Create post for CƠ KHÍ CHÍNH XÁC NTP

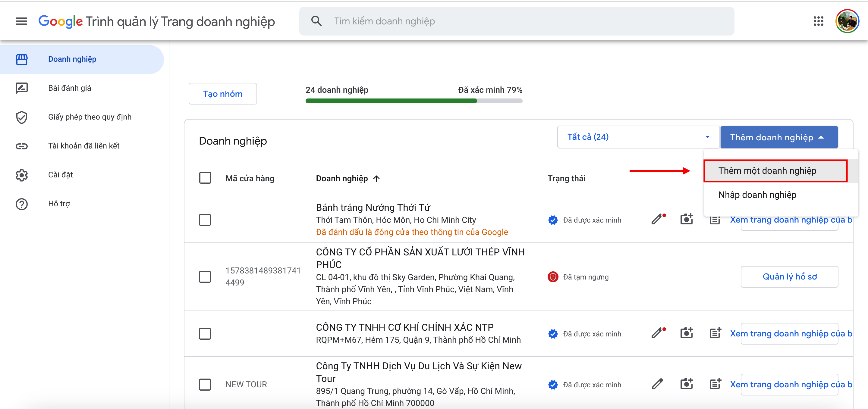(x=715, y=333)
